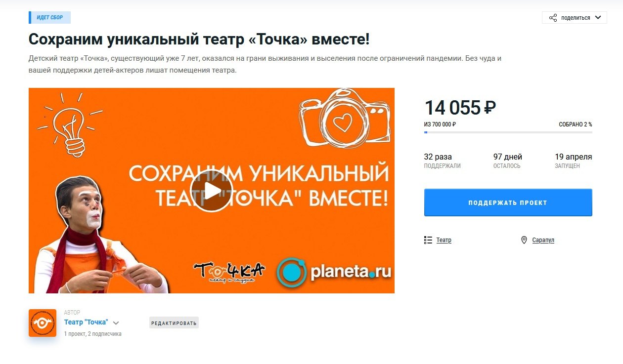
Task: Click the campaign title heading
Action: (199, 39)
